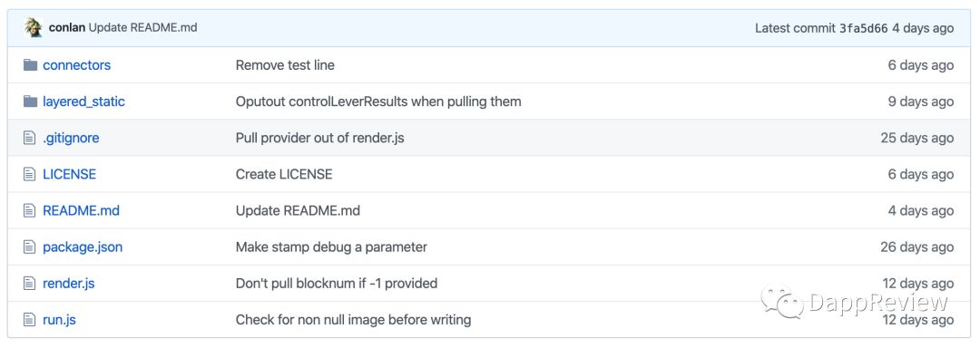Open 'Check for non null image' commit

[x=353, y=320]
